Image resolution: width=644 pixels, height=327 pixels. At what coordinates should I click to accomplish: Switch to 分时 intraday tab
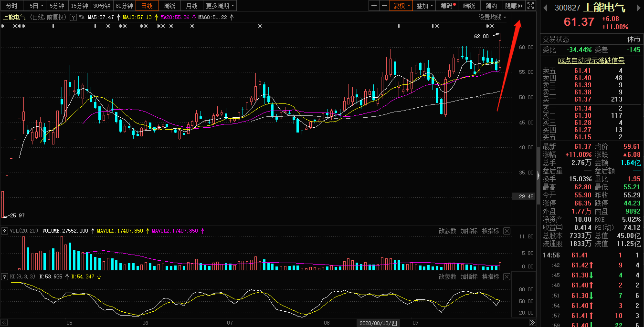11,6
